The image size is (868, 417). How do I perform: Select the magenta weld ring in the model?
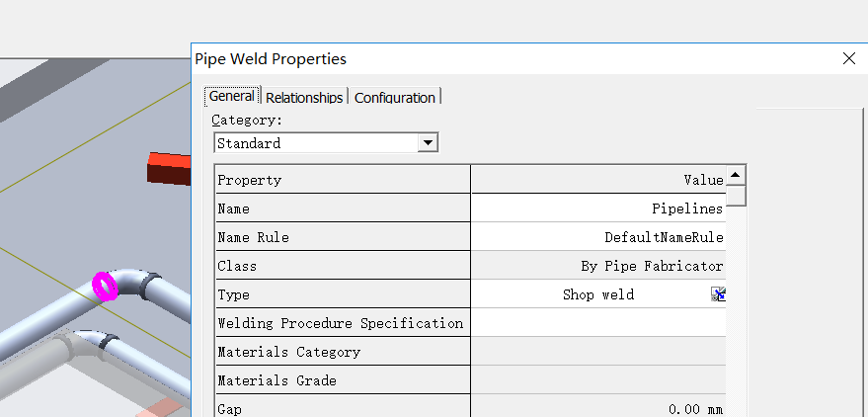(x=106, y=287)
